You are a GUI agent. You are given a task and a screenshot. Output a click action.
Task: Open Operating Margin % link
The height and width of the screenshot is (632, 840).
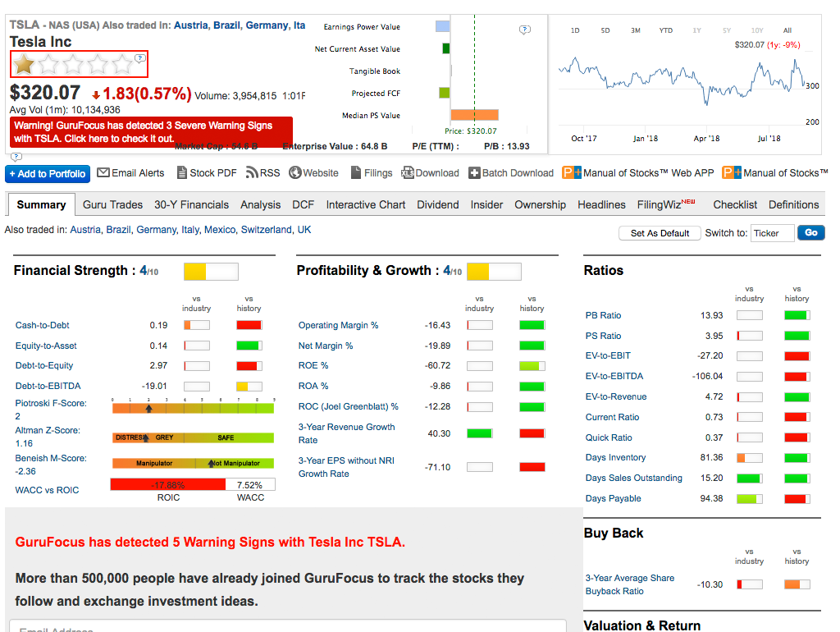pos(338,325)
